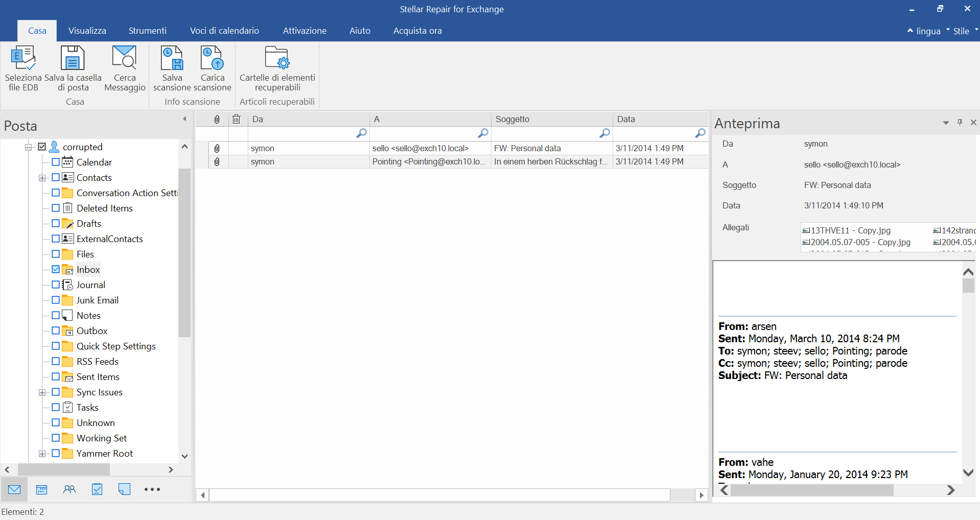Viewport: 980px width, 520px height.
Task: Collapse the Posta pane arrow
Action: click(x=184, y=119)
